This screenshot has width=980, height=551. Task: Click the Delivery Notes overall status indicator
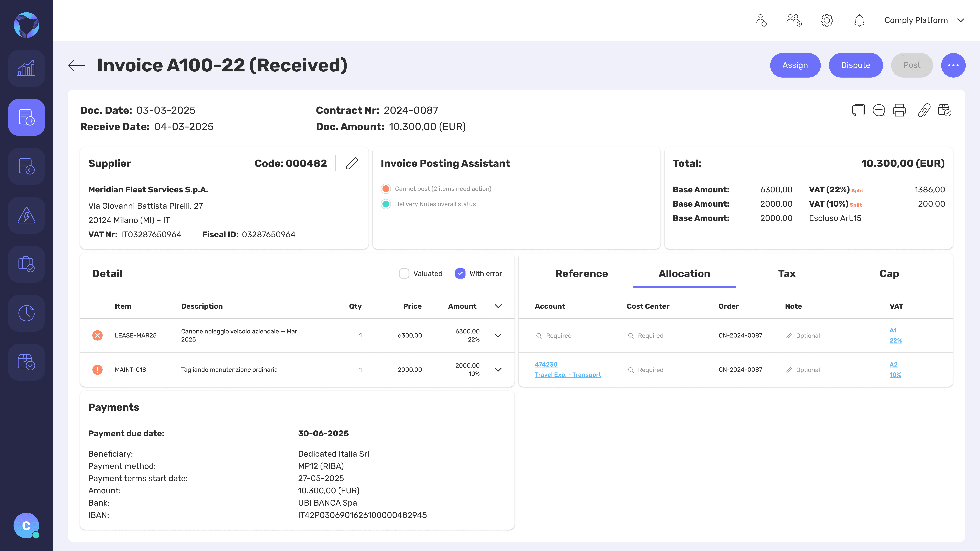tap(386, 204)
